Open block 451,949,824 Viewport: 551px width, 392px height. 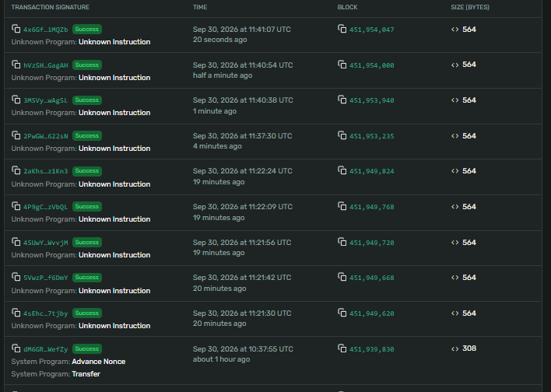(371, 171)
